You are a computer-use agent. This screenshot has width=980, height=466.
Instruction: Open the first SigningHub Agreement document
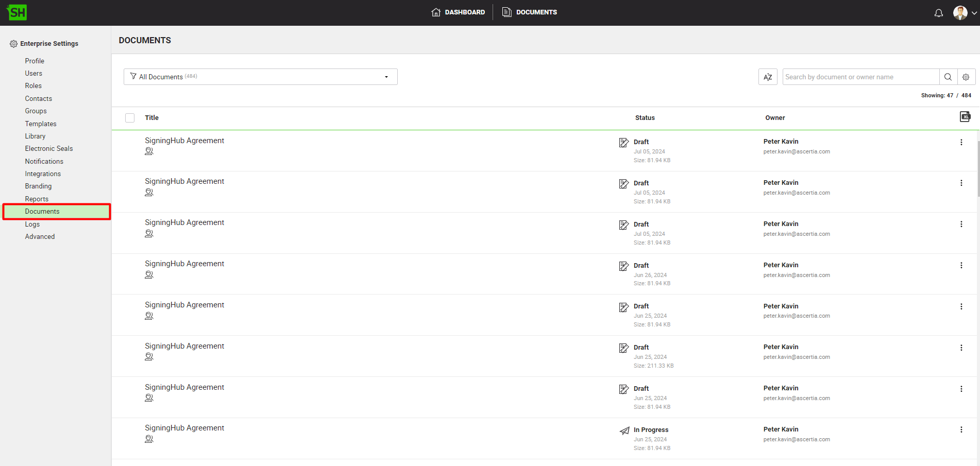click(184, 141)
